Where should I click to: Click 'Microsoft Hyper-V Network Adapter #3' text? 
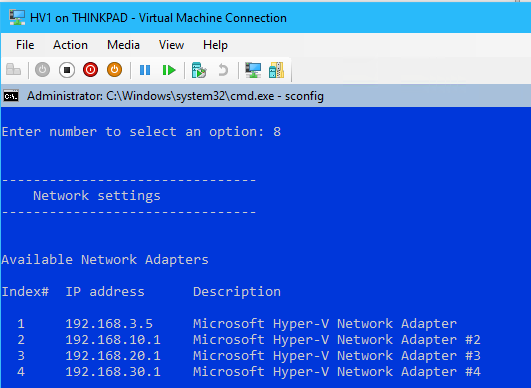point(337,355)
